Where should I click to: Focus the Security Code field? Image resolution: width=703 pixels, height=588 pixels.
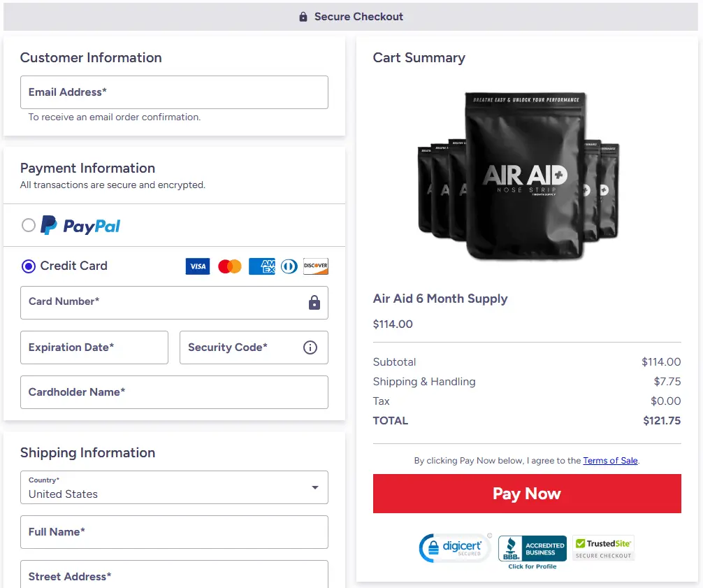254,347
